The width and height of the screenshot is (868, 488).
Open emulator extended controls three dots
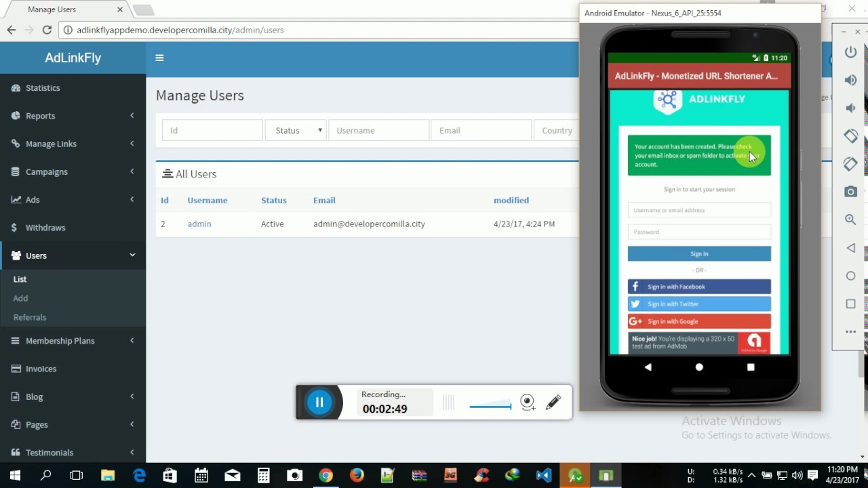click(x=850, y=332)
